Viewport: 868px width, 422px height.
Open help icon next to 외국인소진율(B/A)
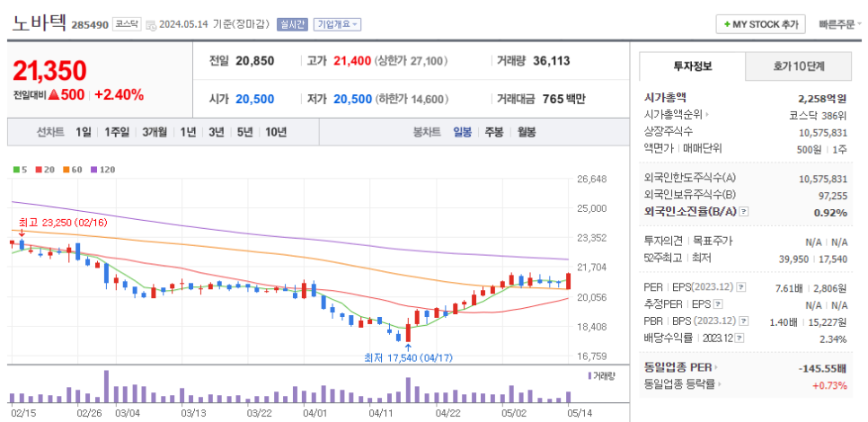coord(745,211)
